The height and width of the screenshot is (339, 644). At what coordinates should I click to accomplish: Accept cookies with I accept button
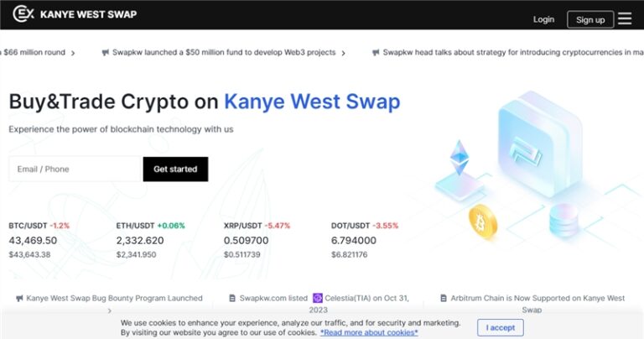[501, 327]
